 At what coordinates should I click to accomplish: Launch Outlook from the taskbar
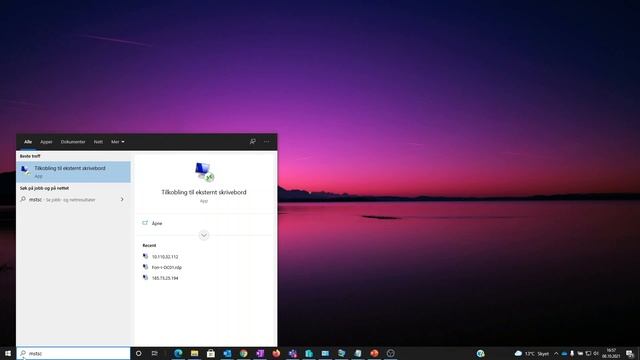227,353
